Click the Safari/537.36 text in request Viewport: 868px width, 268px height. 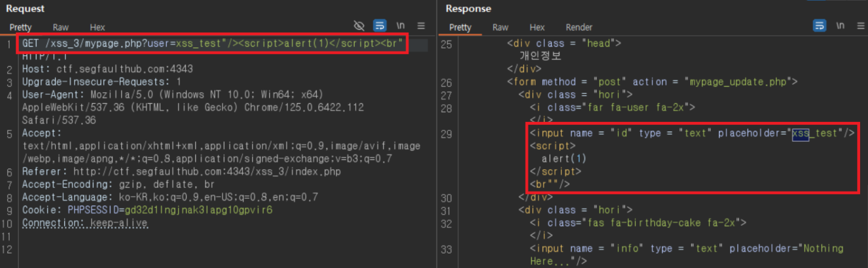(59, 120)
